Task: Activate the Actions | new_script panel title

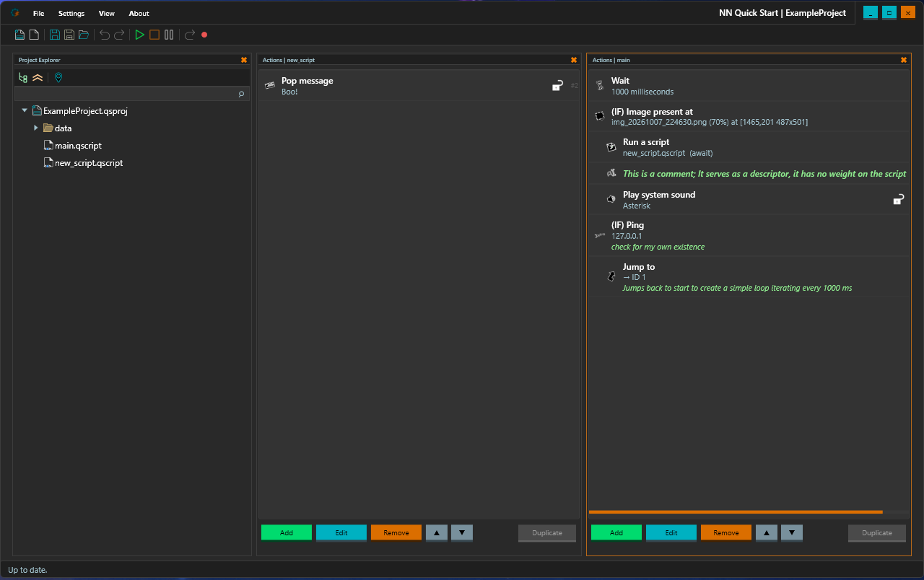Action: coord(289,60)
